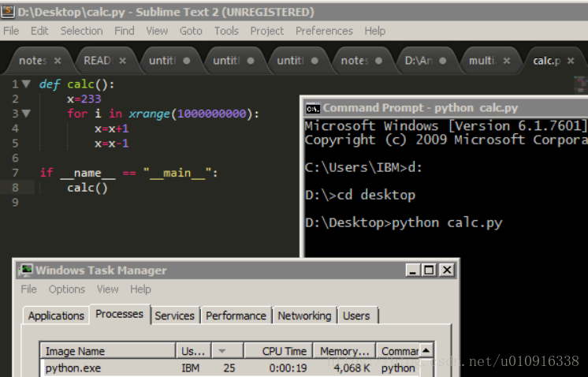This screenshot has width=588, height=377.
Task: Close the D:\An tab via its unsaved dot
Action: [443, 61]
